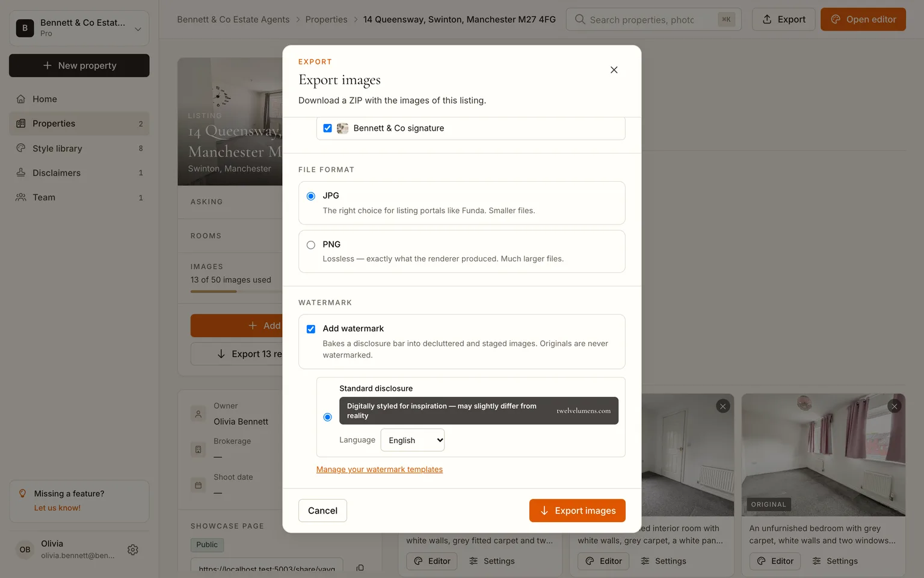Click the OB user avatar
924x578 pixels.
pos(25,549)
